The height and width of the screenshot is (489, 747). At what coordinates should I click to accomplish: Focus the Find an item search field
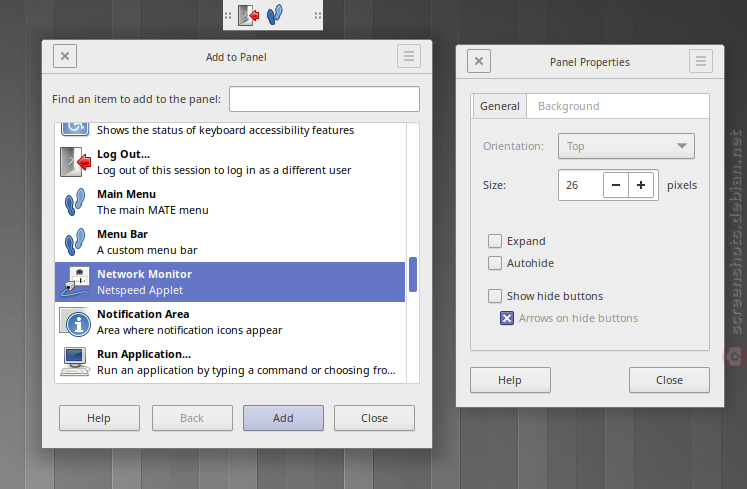324,99
